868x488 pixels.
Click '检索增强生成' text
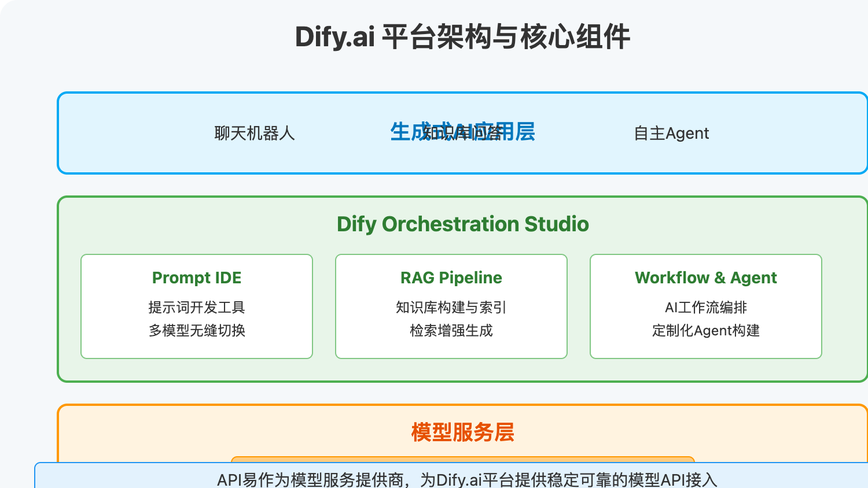pyautogui.click(x=451, y=331)
